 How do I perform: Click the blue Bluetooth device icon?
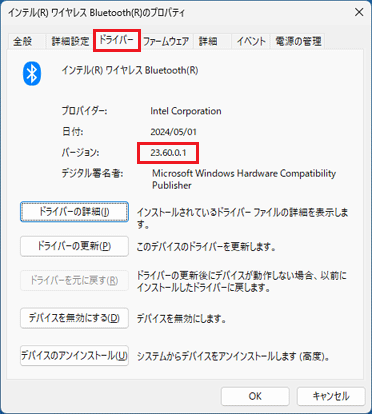point(32,74)
